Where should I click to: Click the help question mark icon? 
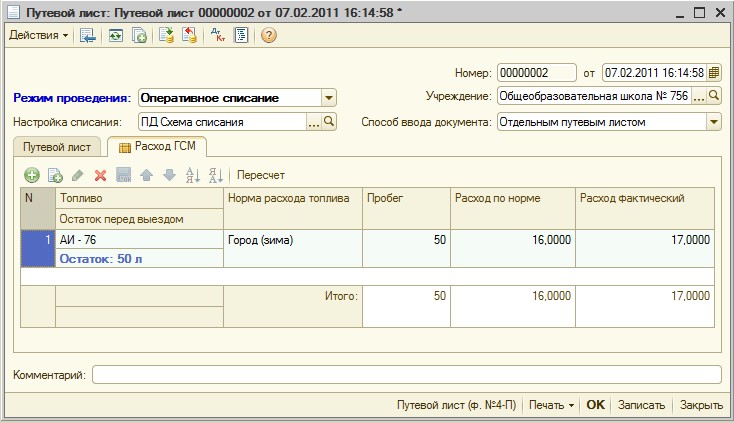269,36
